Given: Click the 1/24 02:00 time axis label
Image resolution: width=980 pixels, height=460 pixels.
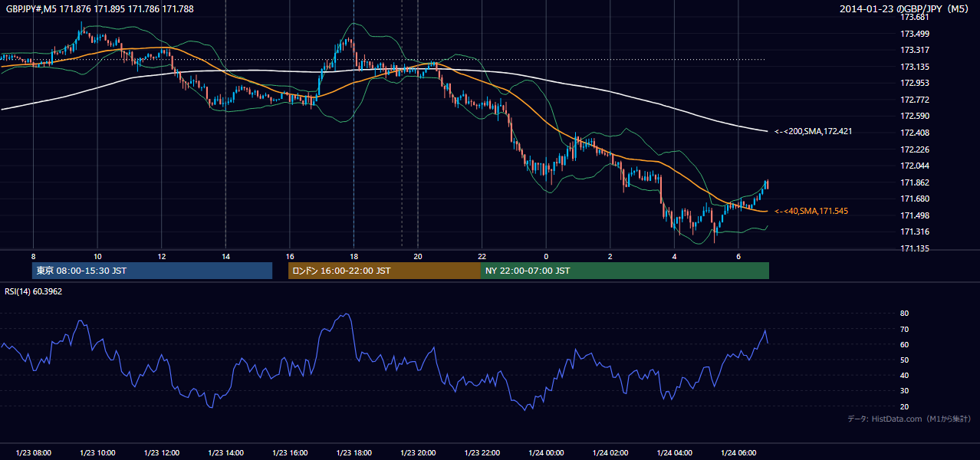Looking at the screenshot, I should pyautogui.click(x=610, y=453).
